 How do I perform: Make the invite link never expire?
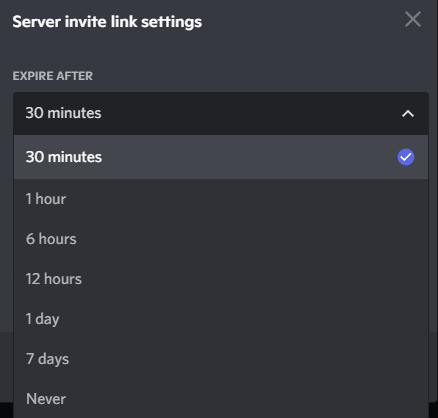point(221,398)
